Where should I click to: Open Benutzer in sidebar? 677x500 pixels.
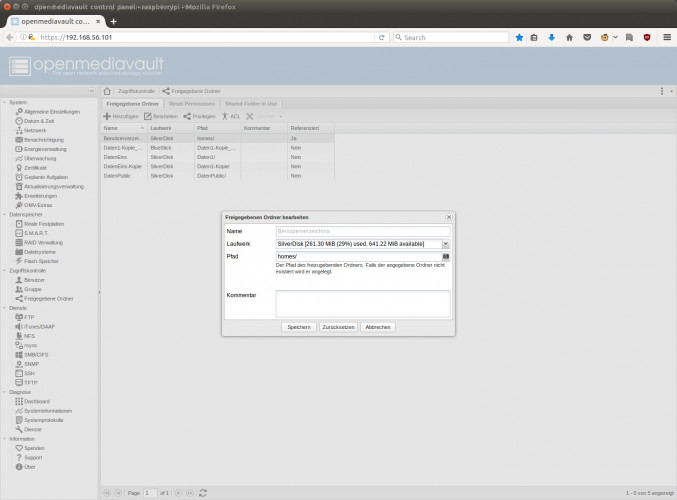30,280
